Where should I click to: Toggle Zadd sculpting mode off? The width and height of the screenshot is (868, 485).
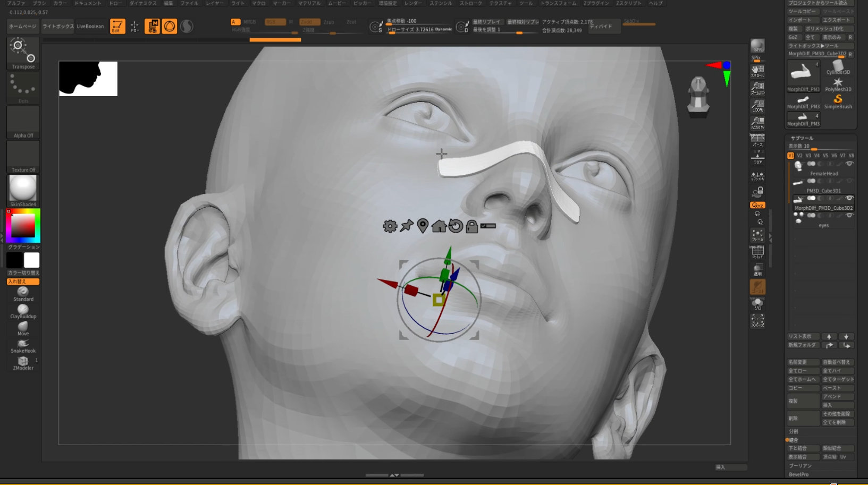click(x=309, y=22)
